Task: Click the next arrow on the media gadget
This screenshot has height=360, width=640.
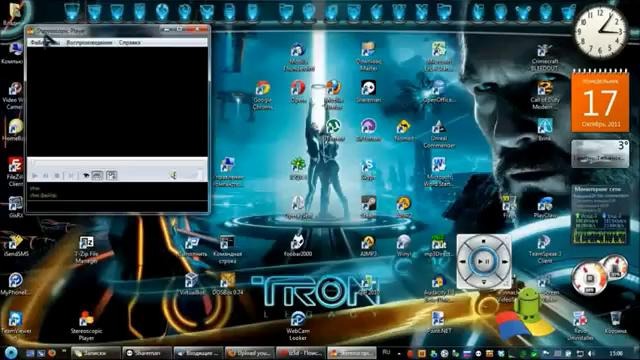Action: (x=504, y=262)
